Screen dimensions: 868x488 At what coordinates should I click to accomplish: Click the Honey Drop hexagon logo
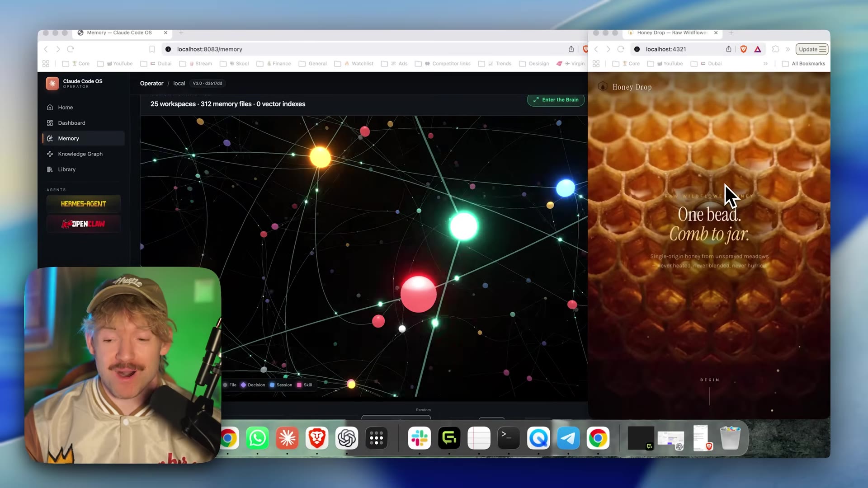[x=603, y=86]
